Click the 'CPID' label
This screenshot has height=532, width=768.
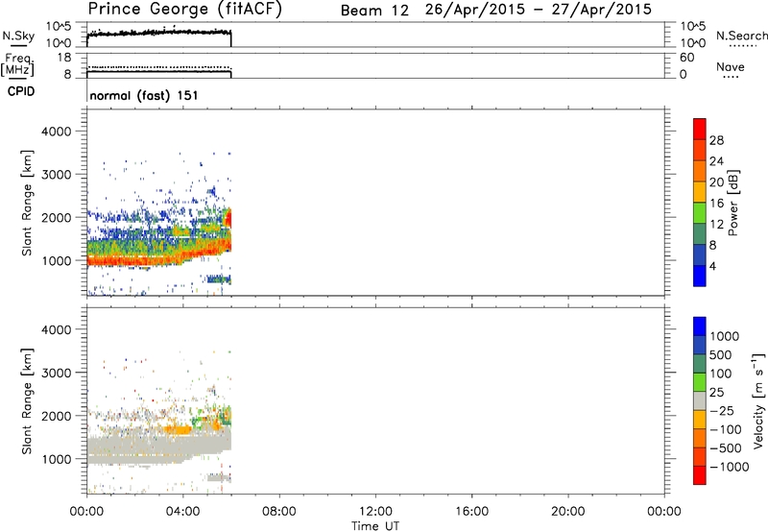[x=21, y=91]
